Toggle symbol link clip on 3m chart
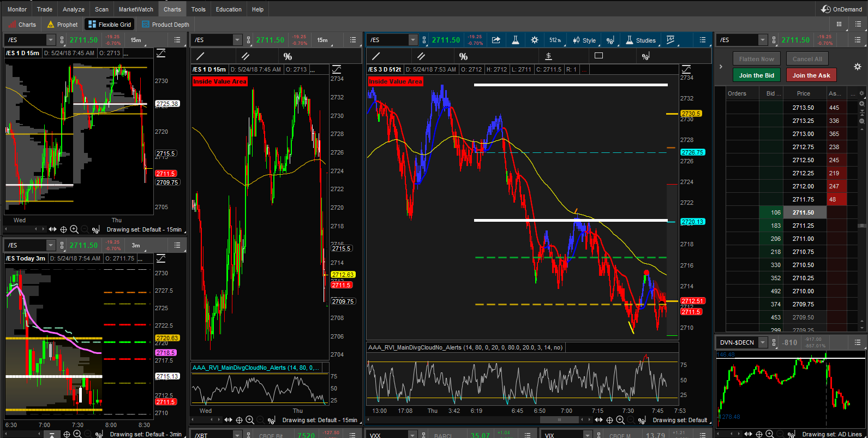The width and height of the screenshot is (868, 438). click(x=62, y=245)
